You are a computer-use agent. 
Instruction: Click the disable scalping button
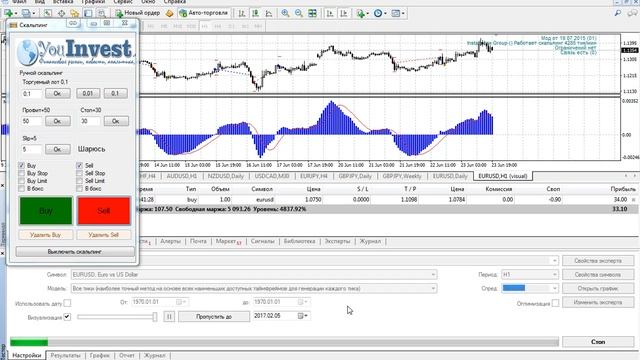(75, 252)
